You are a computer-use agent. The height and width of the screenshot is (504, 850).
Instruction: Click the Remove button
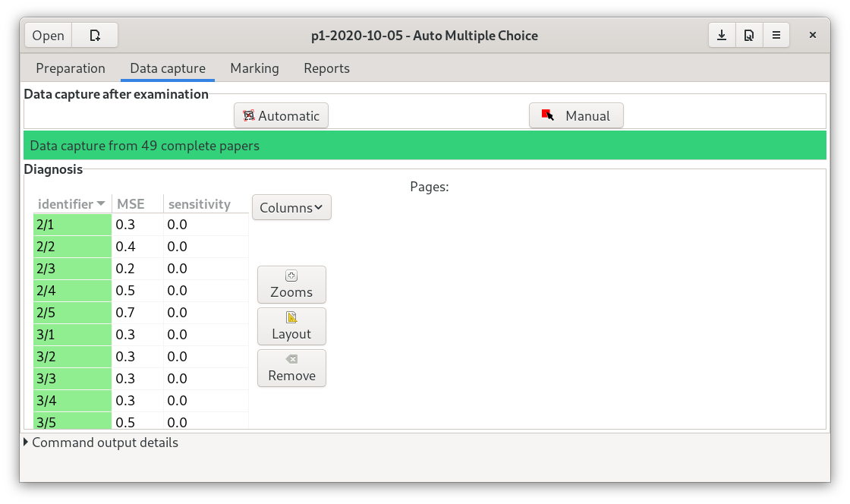291,368
